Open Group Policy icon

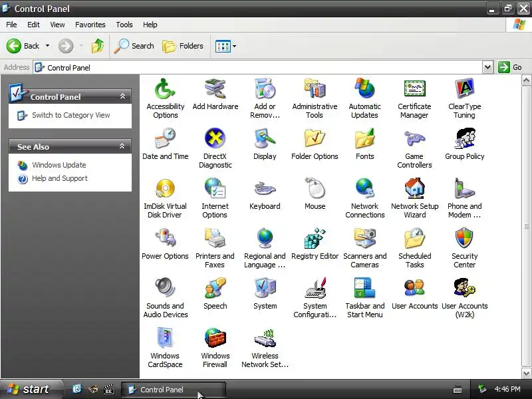(x=464, y=144)
